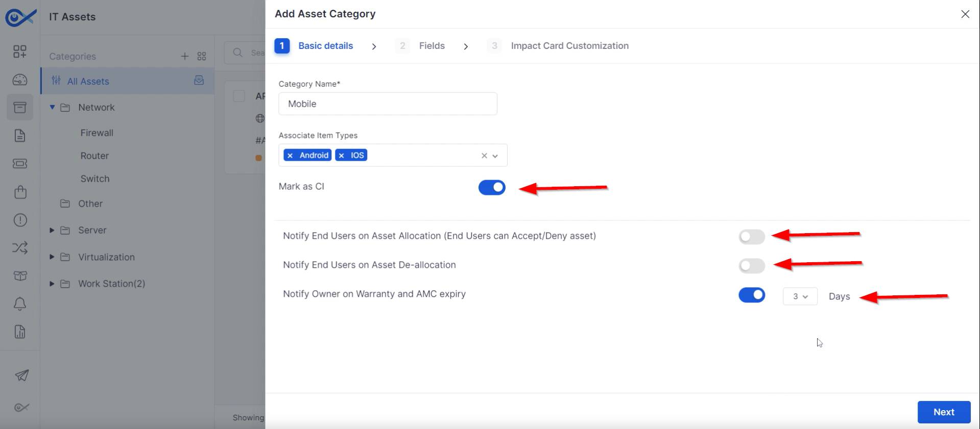
Task: Click the Category Name input field
Action: (388, 104)
